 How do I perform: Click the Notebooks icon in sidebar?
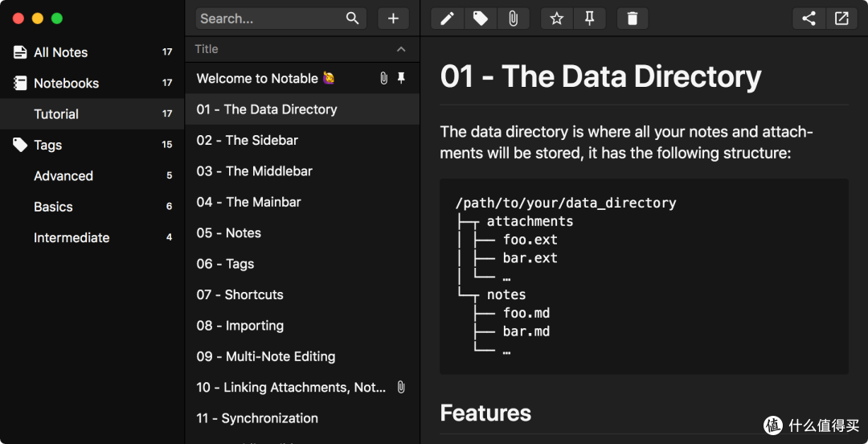[20, 83]
